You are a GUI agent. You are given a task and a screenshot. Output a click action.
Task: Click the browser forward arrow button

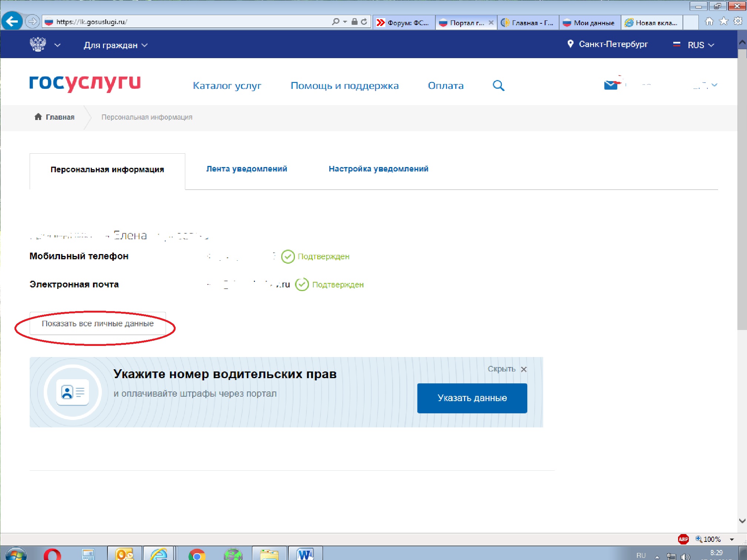coord(33,21)
